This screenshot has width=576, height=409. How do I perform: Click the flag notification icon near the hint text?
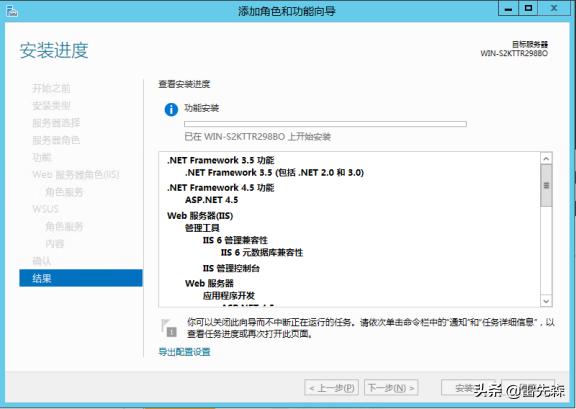(x=169, y=328)
